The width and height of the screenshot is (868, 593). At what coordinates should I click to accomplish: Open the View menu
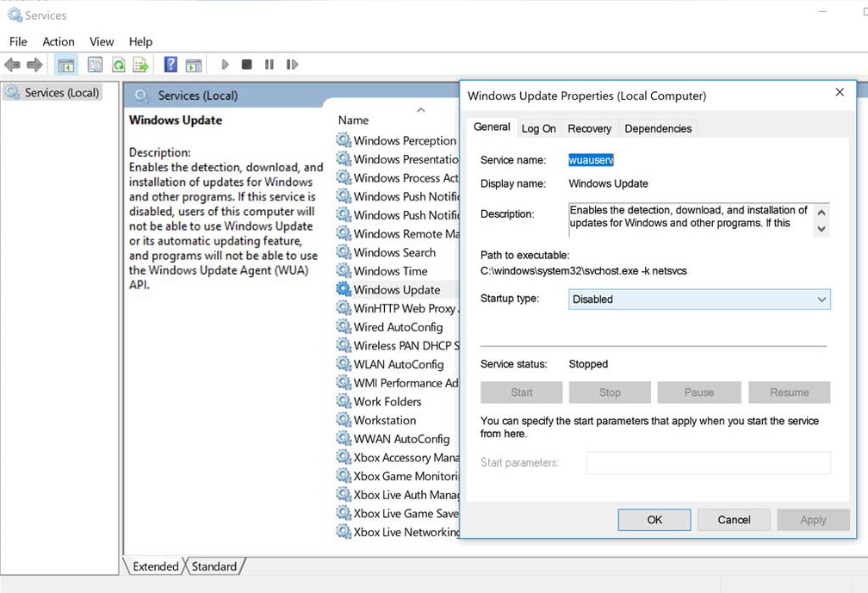click(x=102, y=41)
